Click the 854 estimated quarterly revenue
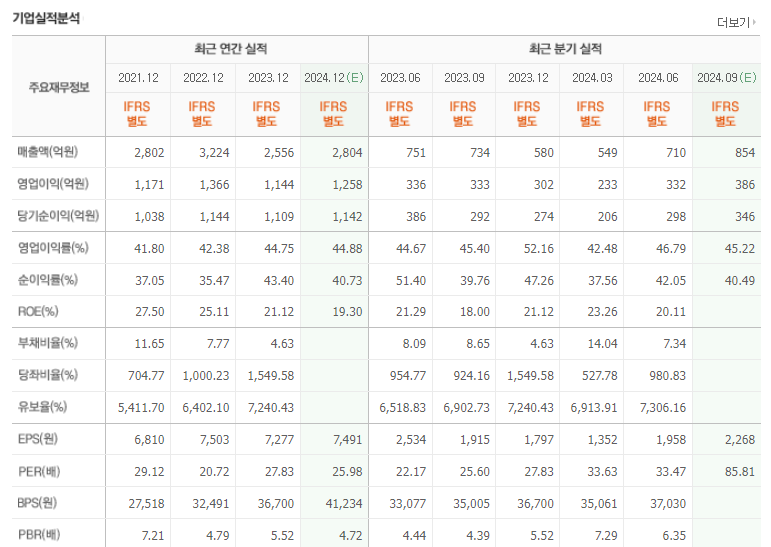 point(745,153)
